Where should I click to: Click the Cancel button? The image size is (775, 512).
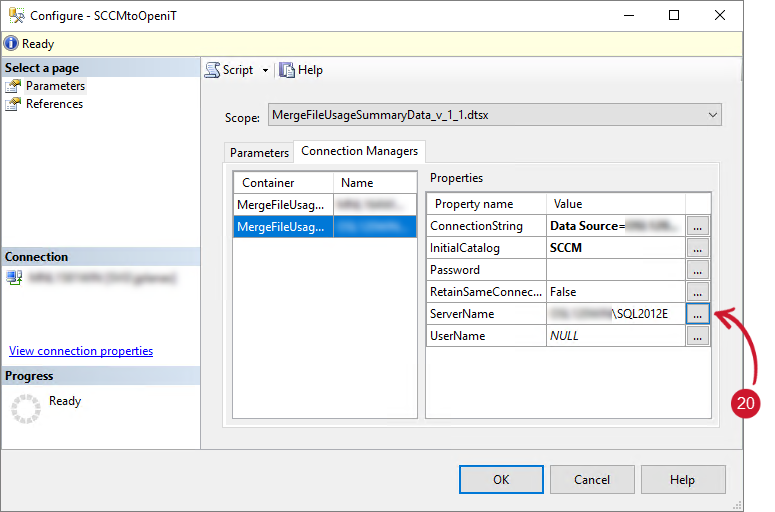point(592,479)
